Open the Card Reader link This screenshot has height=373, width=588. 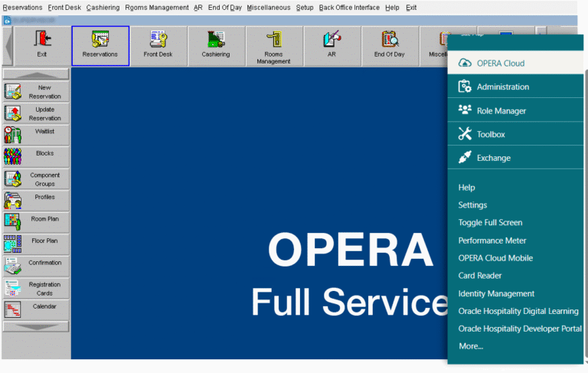click(479, 276)
